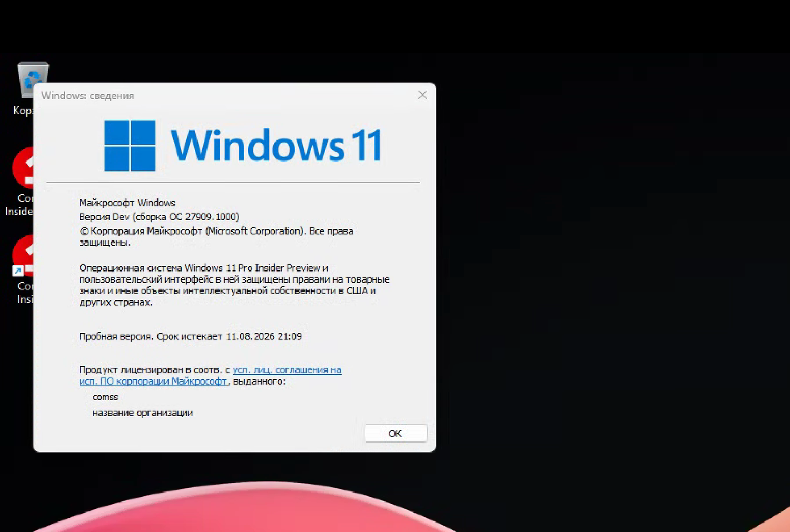Click the 'Майкрософт Windows' heading text

point(127,203)
